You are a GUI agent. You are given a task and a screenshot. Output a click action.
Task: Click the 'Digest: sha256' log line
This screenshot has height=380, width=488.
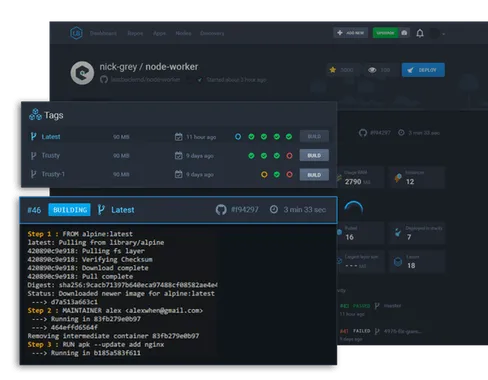[122, 285]
